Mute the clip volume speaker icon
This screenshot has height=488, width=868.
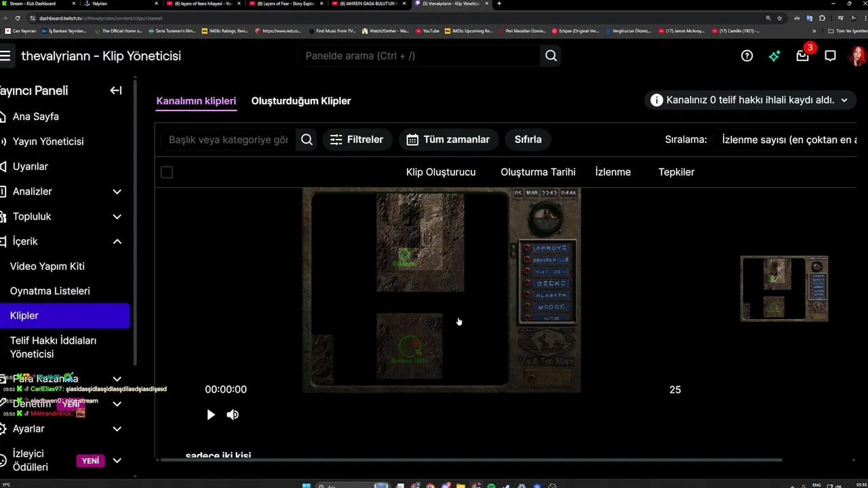(233, 415)
